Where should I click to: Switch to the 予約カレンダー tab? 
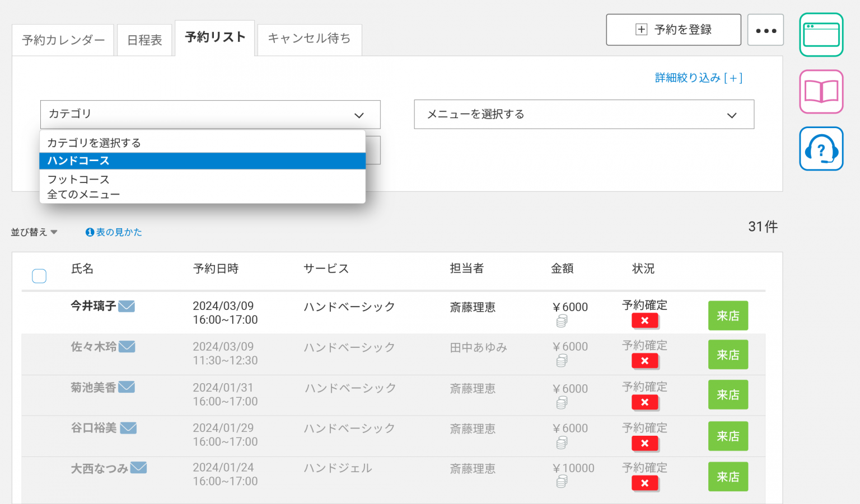point(63,40)
